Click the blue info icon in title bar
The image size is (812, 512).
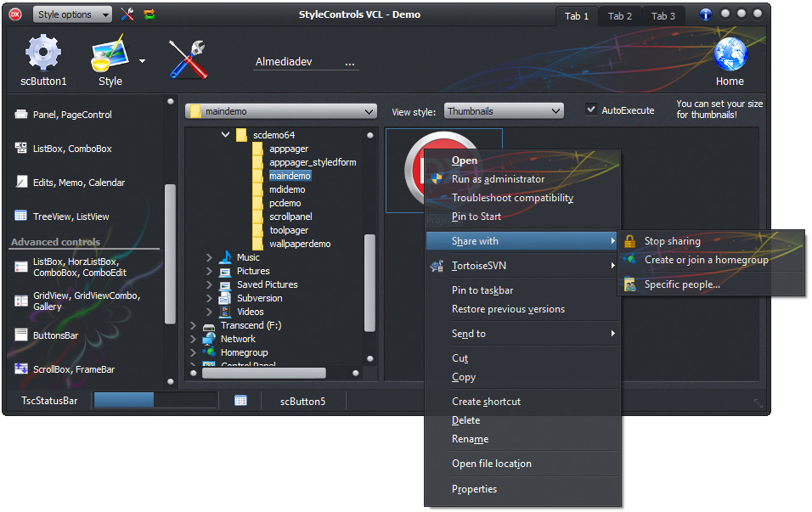coord(705,14)
